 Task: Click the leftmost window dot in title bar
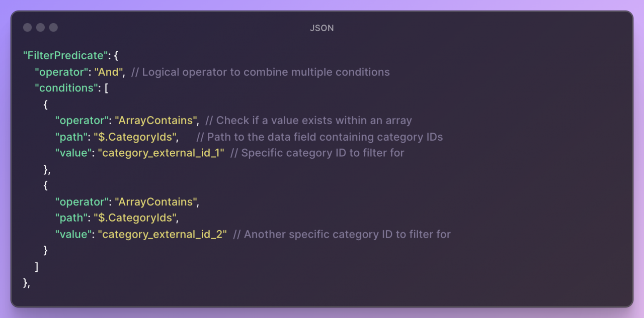pyautogui.click(x=28, y=27)
